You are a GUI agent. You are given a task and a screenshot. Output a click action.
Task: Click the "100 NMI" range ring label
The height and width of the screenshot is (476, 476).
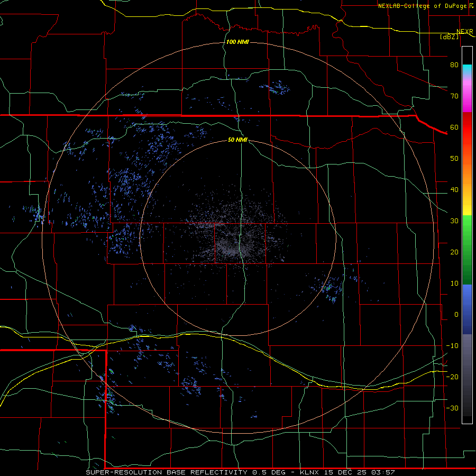[x=237, y=42]
